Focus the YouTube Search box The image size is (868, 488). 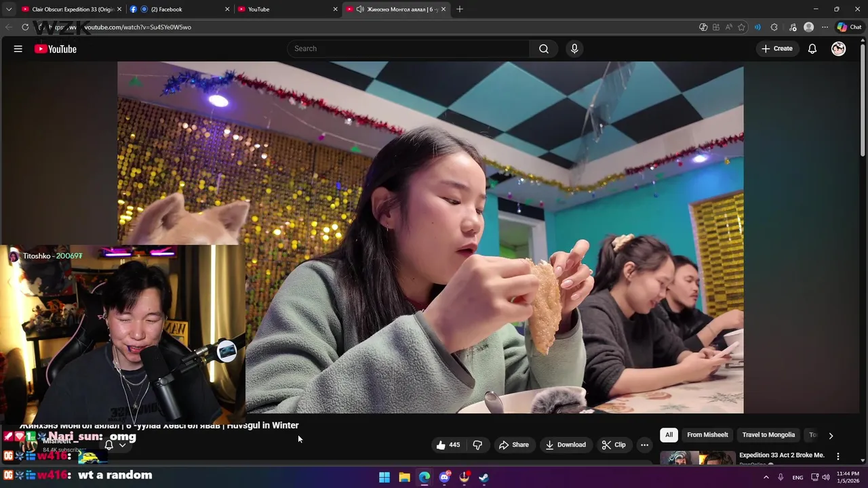pos(408,49)
